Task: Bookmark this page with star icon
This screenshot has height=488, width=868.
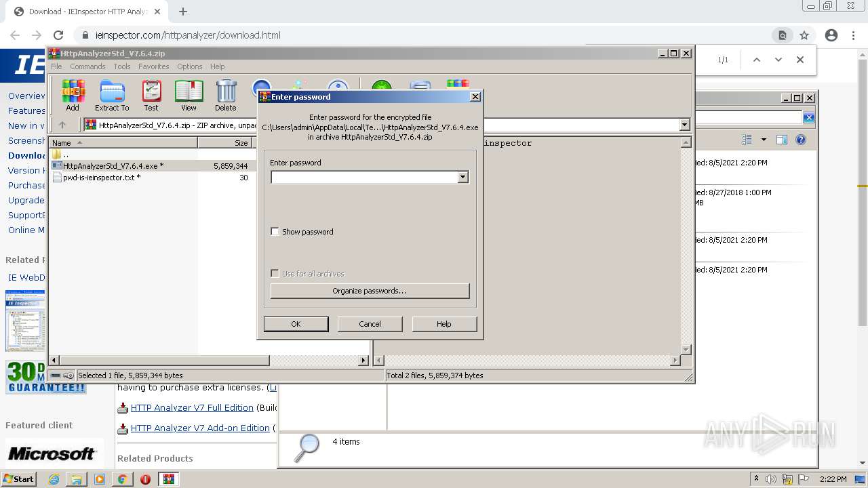Action: coord(804,35)
